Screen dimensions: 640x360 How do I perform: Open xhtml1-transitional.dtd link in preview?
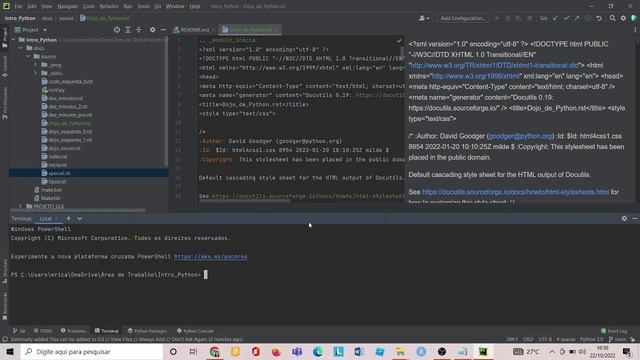(494, 65)
